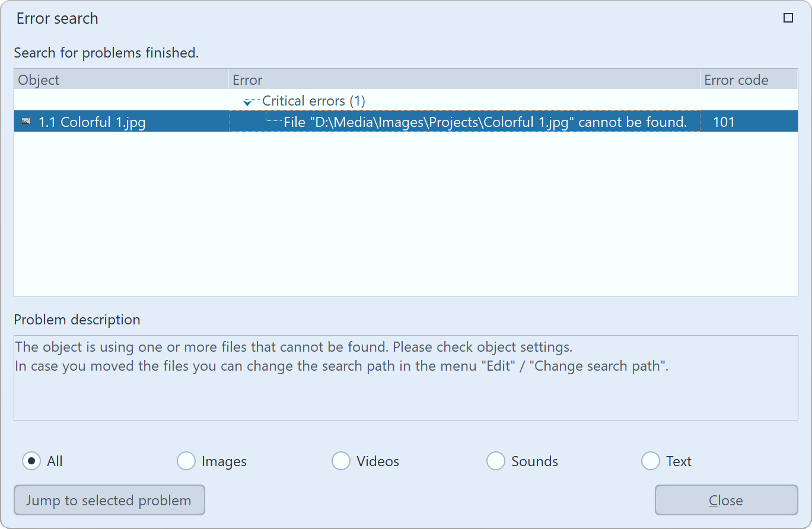Click the image thumbnail icon beside Colorful 1.jpg
Viewport: 812px width, 529px height.
[26, 122]
